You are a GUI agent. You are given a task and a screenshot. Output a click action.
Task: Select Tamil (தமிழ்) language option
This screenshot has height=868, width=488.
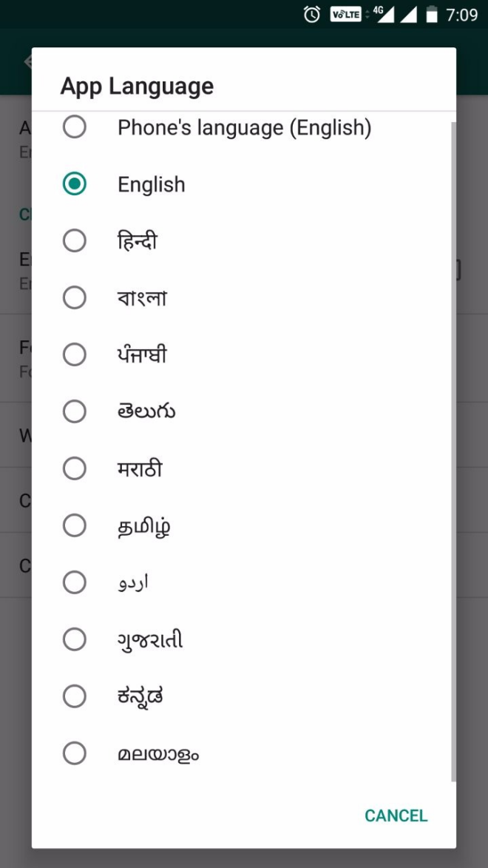pos(75,526)
